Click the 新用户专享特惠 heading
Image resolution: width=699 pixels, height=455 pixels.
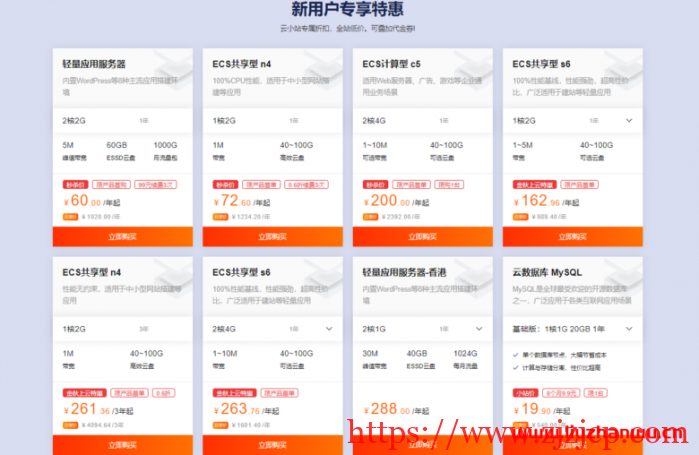click(x=347, y=9)
